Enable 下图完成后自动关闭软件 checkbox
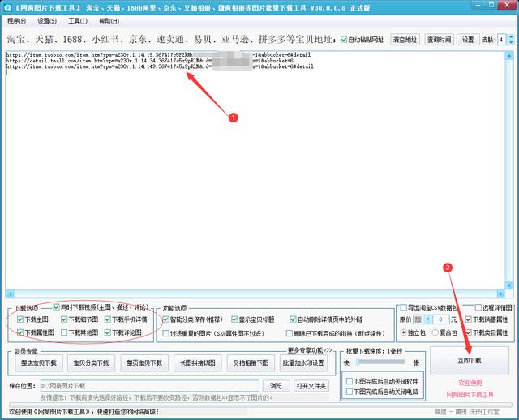This screenshot has width=519, height=420. click(349, 381)
